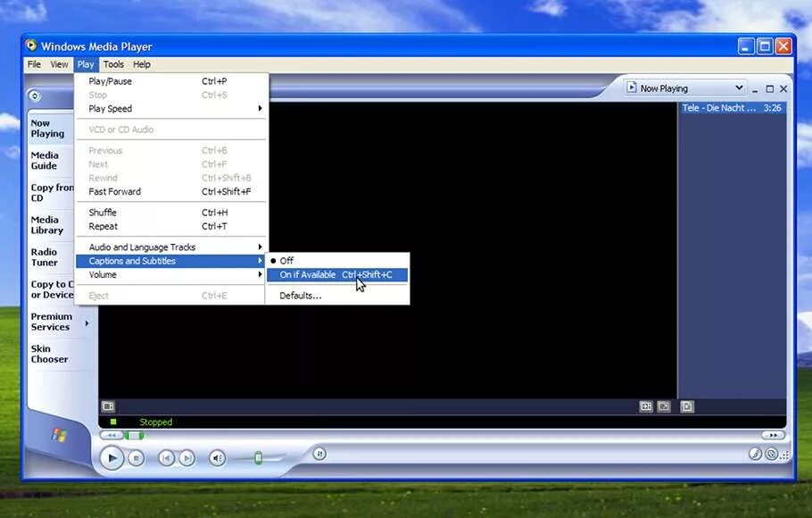Viewport: 812px width, 518px height.
Task: Click the round hide-menu-bar button
Action: point(34,96)
